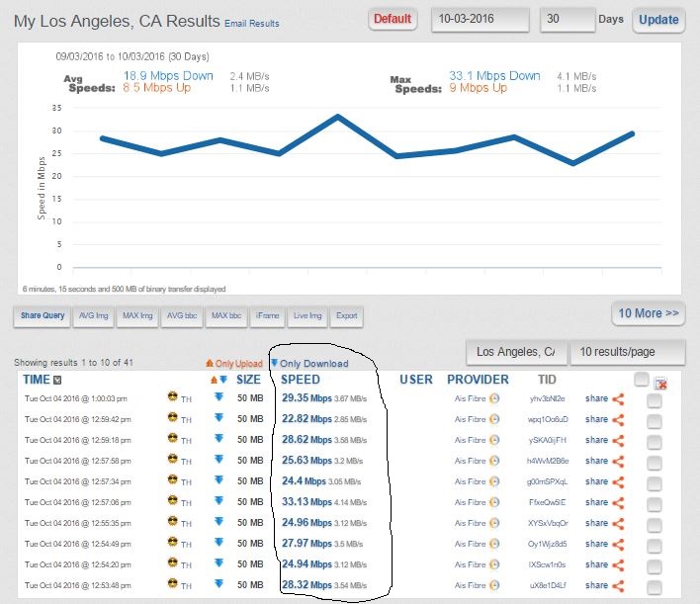Click sunglasses emoji icon in 12:59:42 row
Screen dimensions: 700x604
[x=174, y=419]
